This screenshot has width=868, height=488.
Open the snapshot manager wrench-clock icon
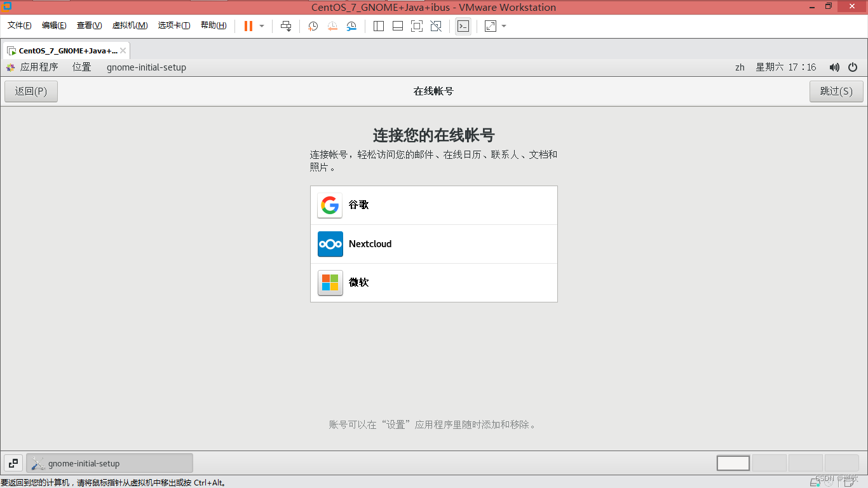coord(351,26)
